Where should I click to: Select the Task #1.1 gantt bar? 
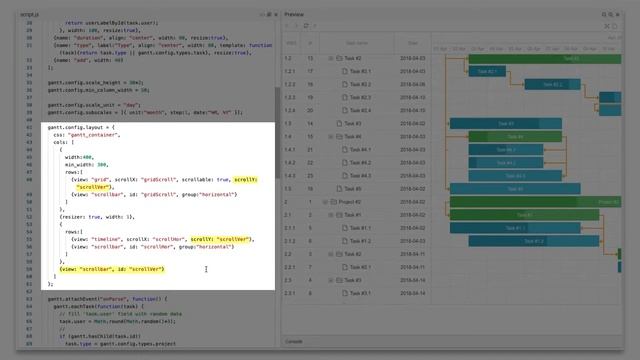515,228
